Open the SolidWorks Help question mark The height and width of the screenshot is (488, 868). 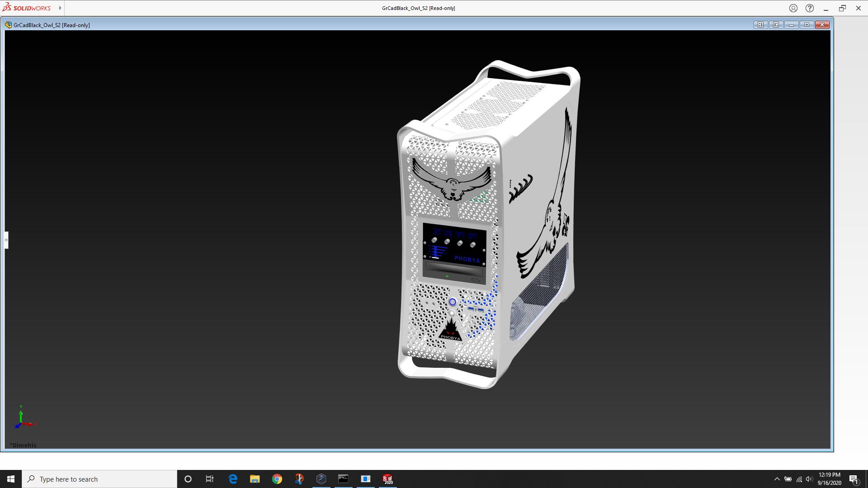pos(810,8)
